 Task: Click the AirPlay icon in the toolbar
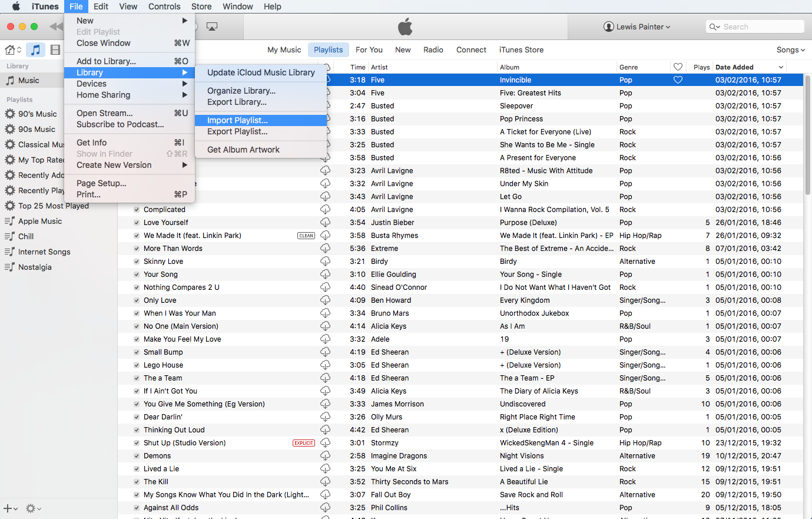point(212,27)
